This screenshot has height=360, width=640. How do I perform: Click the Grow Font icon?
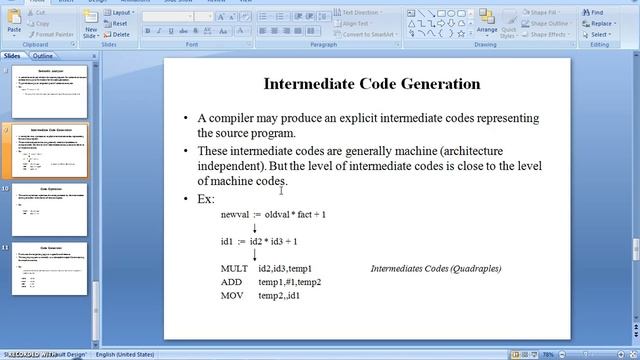click(x=221, y=17)
